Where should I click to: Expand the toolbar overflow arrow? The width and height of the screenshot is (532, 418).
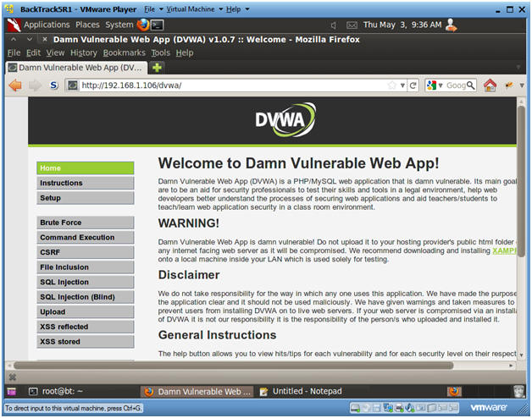522,85
